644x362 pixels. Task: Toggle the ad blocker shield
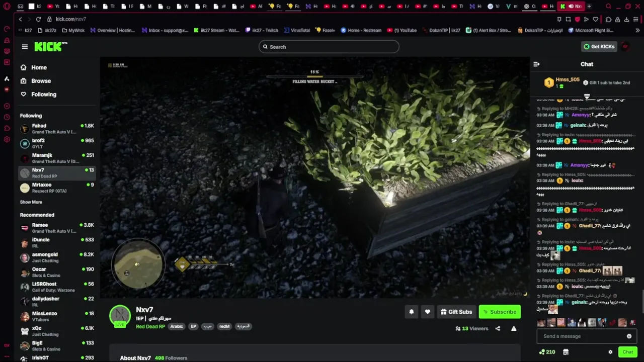(577, 19)
